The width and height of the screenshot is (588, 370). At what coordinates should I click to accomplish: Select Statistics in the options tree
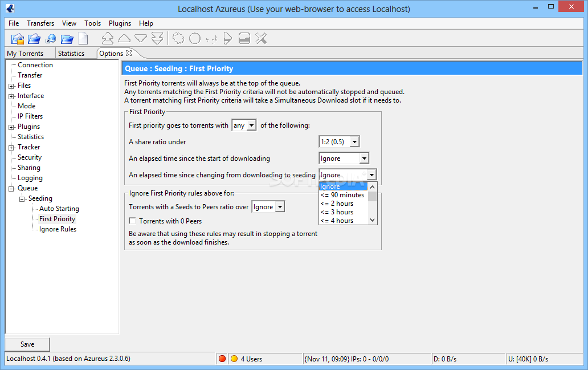31,137
